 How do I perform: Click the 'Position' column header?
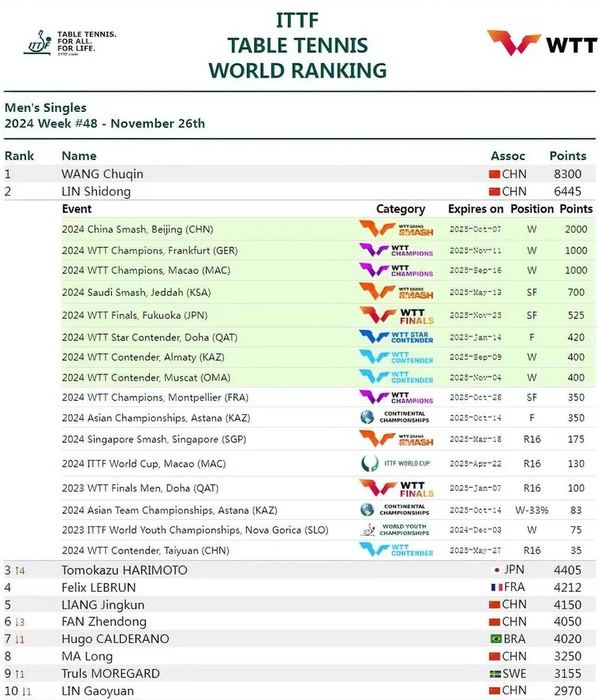532,209
